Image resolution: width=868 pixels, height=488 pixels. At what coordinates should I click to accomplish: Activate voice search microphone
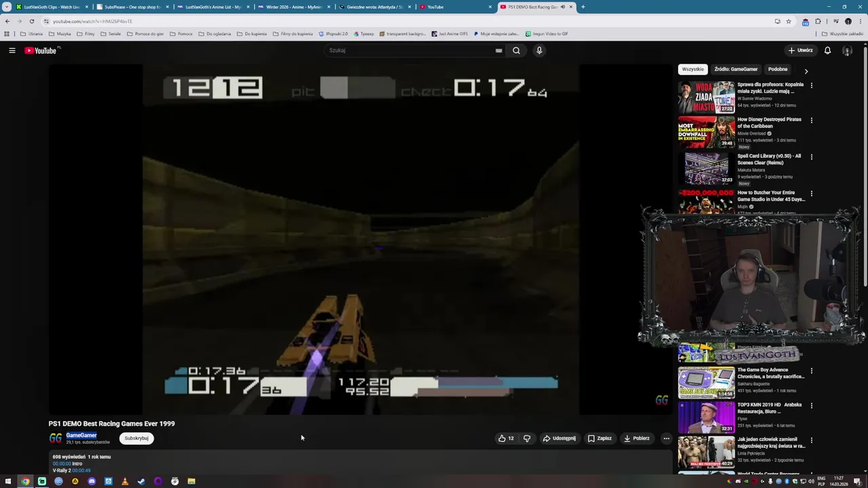pyautogui.click(x=539, y=50)
